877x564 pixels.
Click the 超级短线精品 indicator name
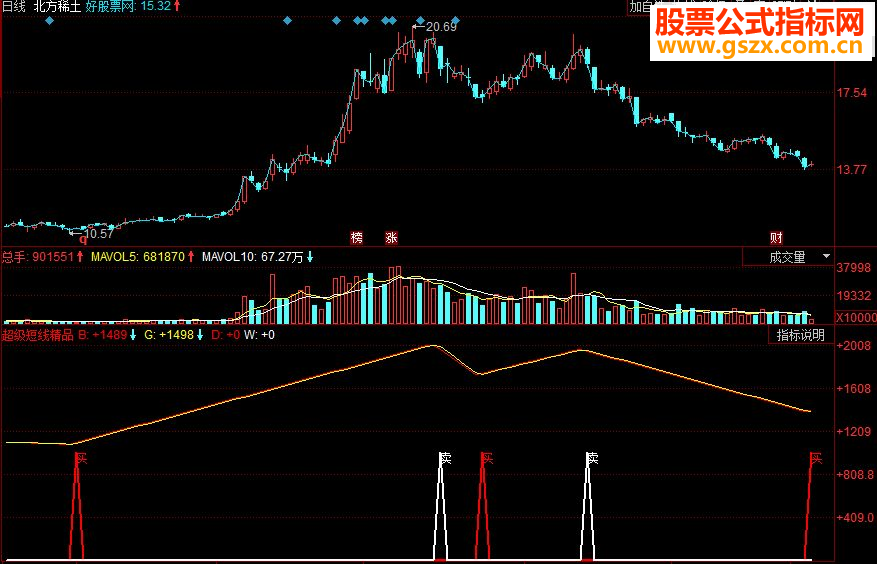coord(37,335)
